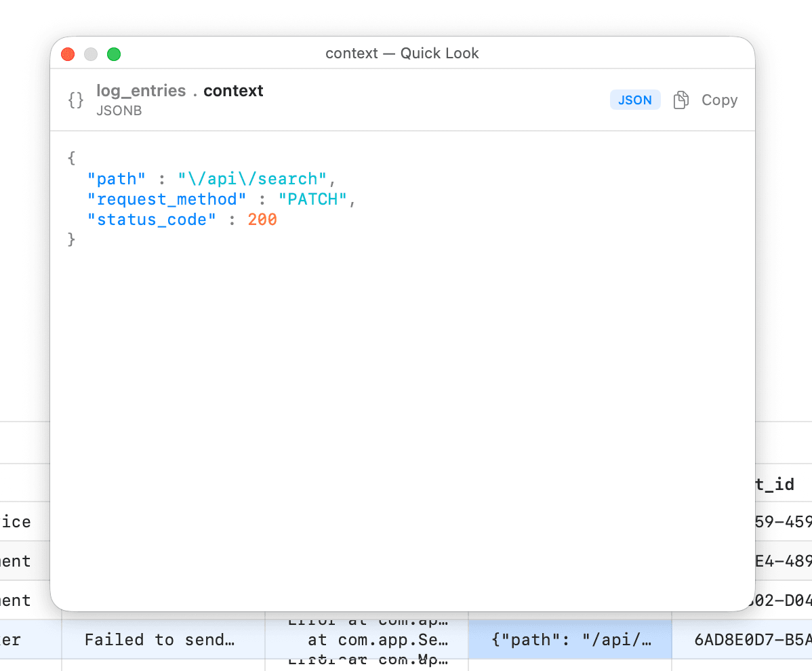Image resolution: width=812 pixels, height=671 pixels.
Task: Click the JSONB data type subtitle
Action: coord(119,110)
